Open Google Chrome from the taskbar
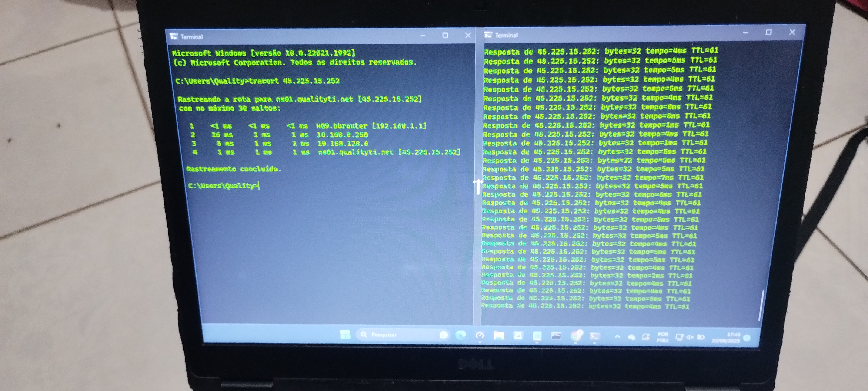The image size is (868, 391). [x=576, y=336]
